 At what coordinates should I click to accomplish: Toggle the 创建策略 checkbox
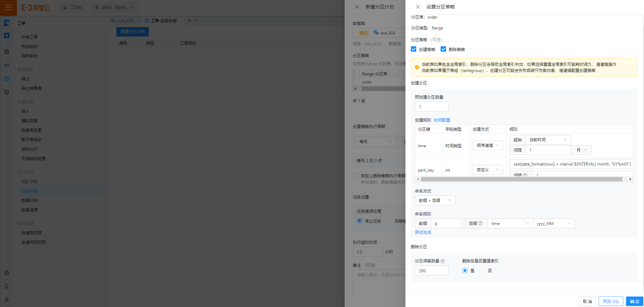414,49
